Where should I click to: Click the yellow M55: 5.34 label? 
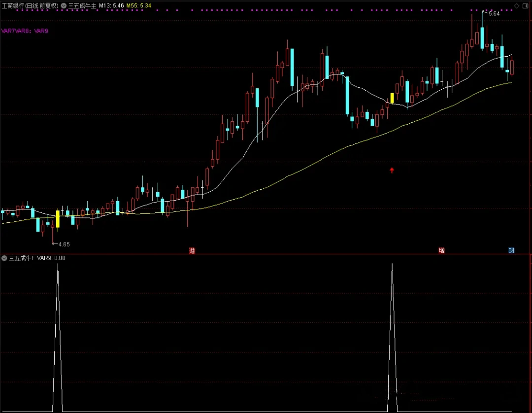click(x=139, y=5)
